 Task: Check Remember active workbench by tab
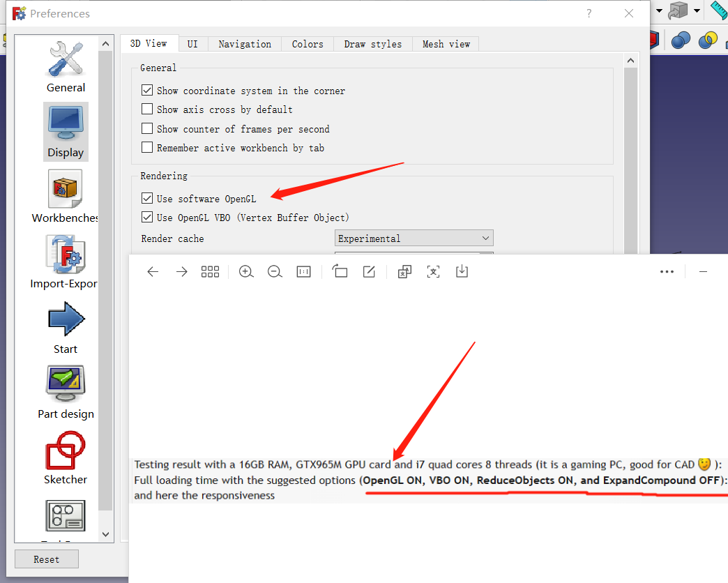(147, 148)
